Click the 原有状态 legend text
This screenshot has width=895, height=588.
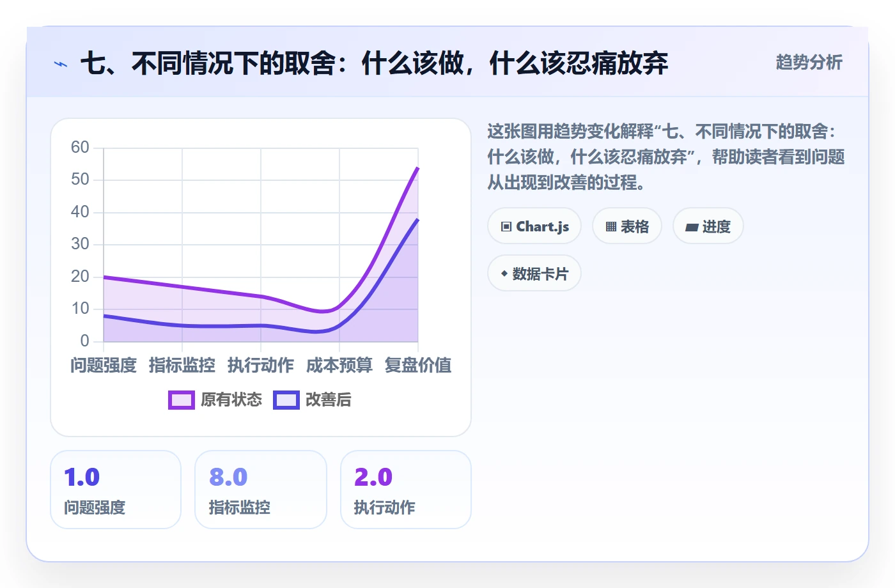point(231,400)
